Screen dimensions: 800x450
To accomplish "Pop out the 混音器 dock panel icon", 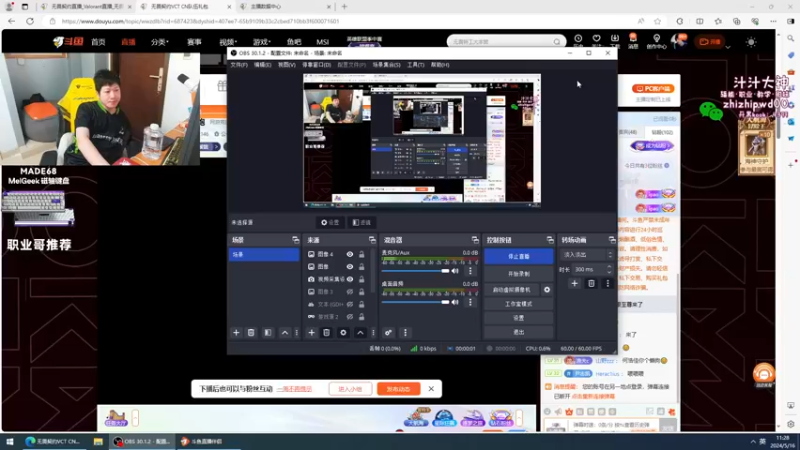I will pos(475,240).
